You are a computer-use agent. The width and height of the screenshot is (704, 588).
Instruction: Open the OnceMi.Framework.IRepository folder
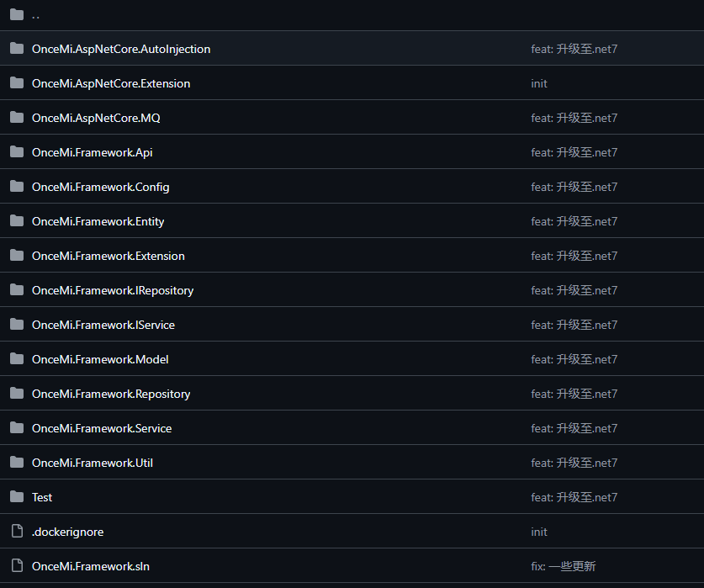pyautogui.click(x=113, y=290)
